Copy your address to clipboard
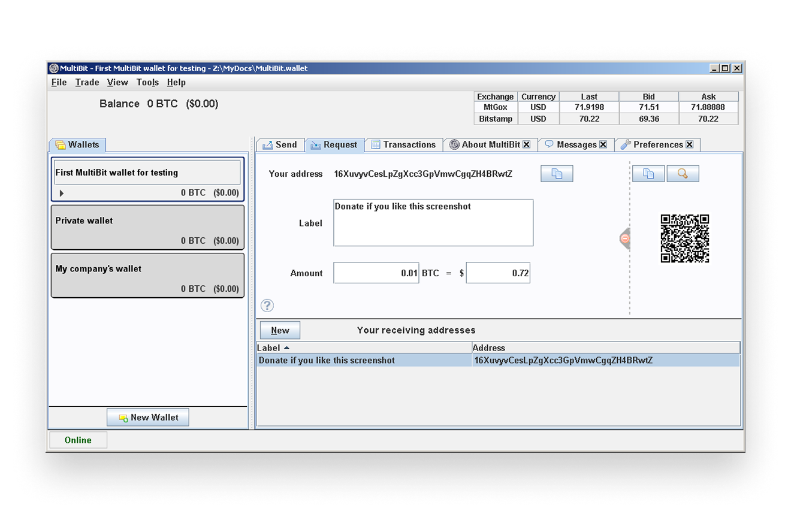 tap(557, 174)
